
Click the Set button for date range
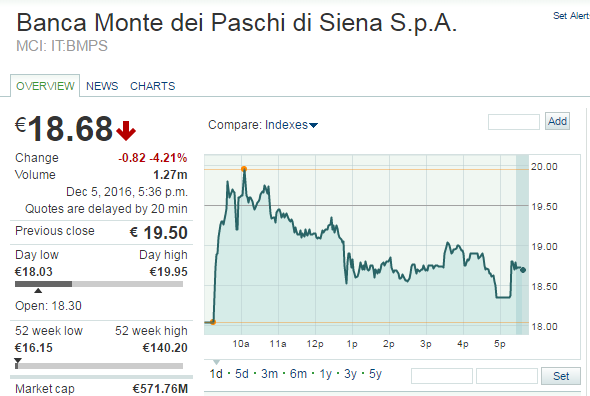(561, 376)
